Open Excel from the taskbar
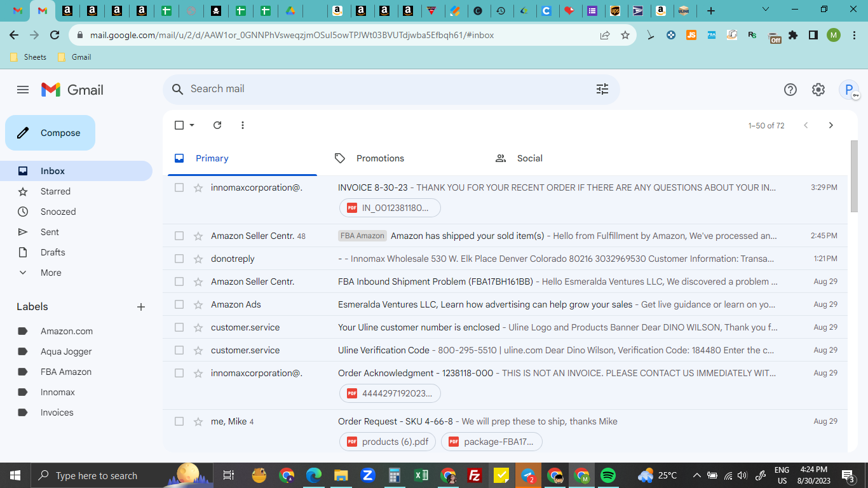Screen dimensions: 868x488 coord(421,475)
